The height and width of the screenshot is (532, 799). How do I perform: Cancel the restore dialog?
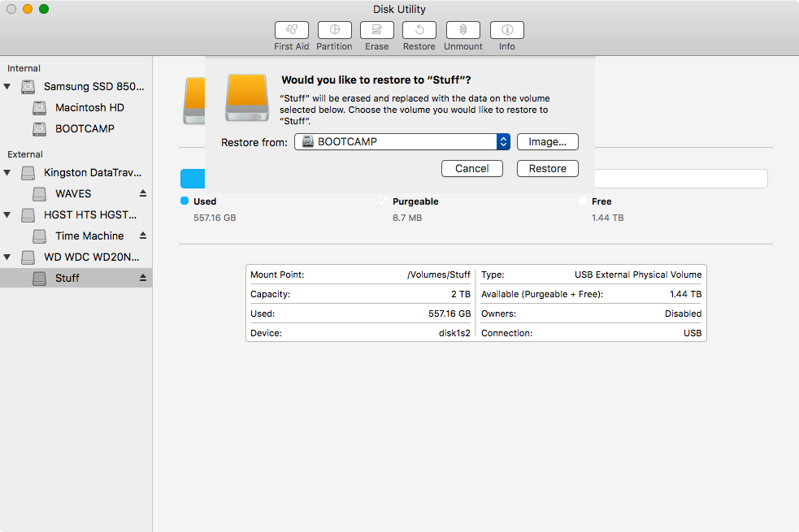(471, 168)
